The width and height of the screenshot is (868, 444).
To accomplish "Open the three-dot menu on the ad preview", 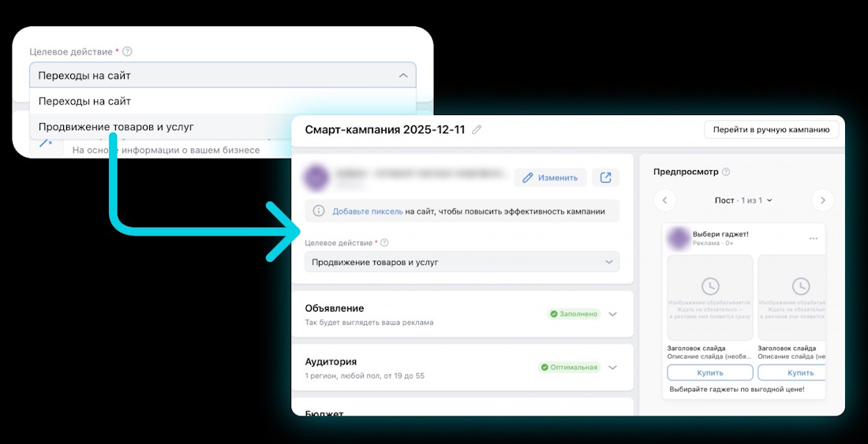I will [x=814, y=238].
